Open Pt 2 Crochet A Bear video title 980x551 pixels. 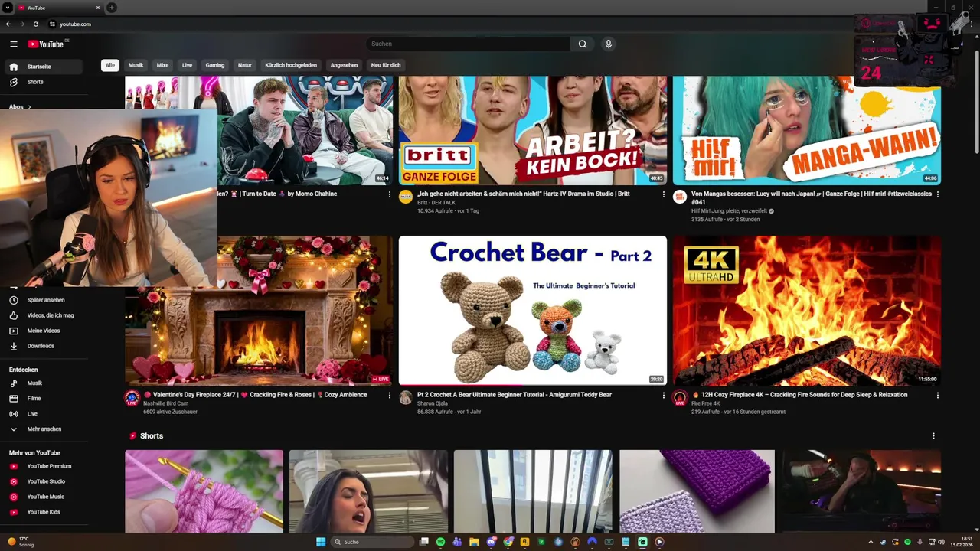coord(514,395)
